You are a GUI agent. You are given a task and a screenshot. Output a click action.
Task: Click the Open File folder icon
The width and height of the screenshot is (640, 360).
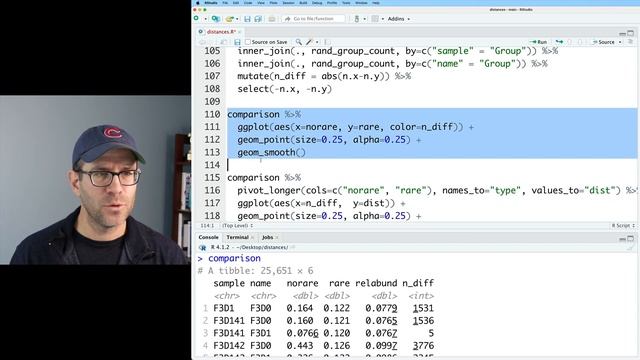click(230, 19)
